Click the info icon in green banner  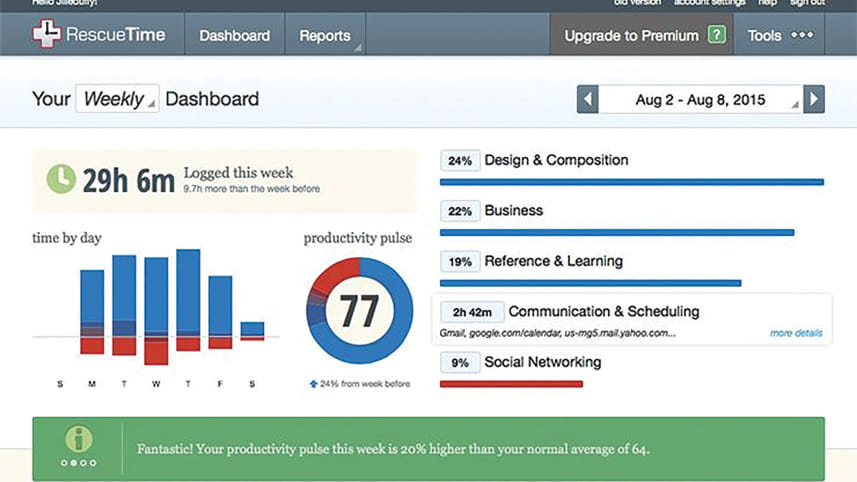coord(78,439)
